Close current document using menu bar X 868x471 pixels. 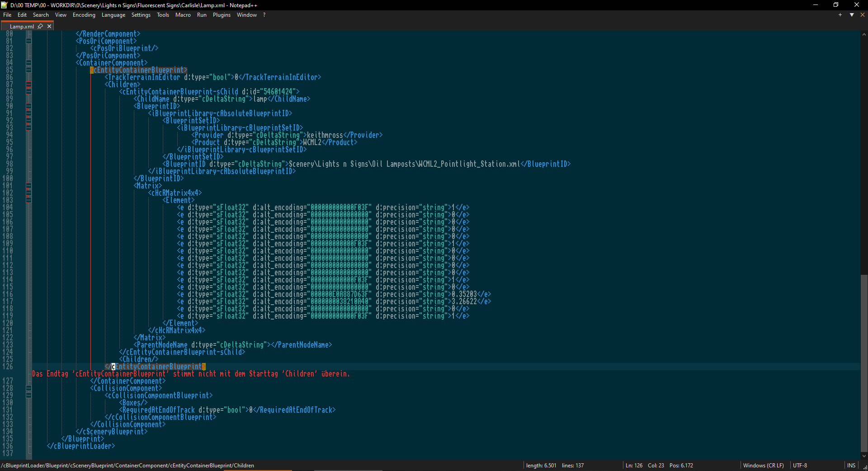tap(863, 15)
